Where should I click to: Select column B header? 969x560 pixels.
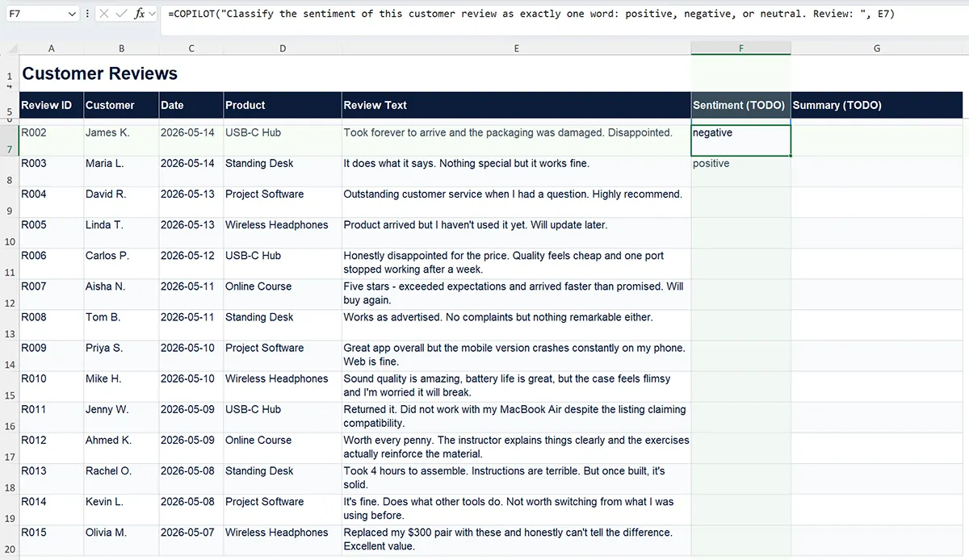pyautogui.click(x=121, y=48)
